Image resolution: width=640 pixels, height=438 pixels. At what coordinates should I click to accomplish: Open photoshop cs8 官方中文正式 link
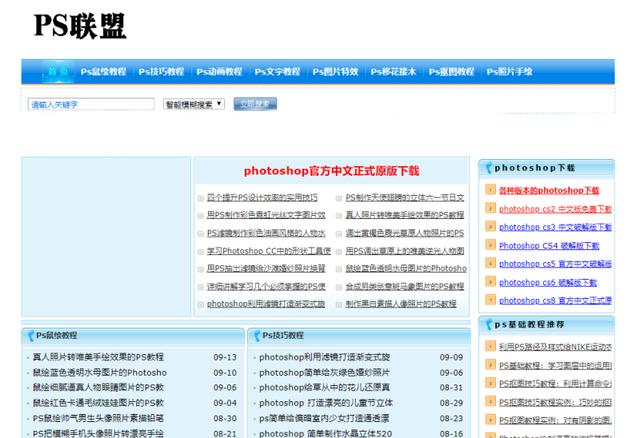[555, 301]
